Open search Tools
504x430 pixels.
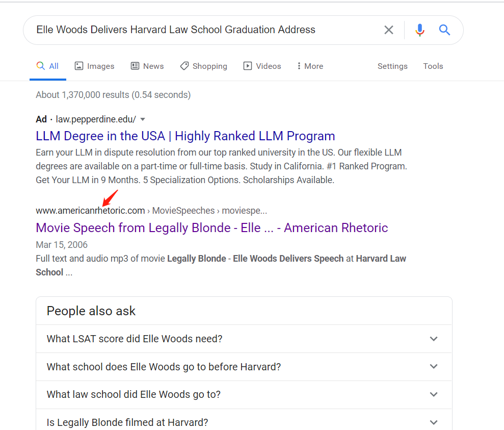(433, 66)
